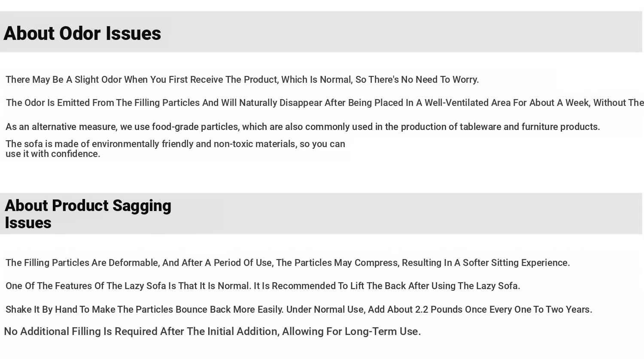Image resolution: width=644 pixels, height=359 pixels.
Task: Click the 'sofa is made of environmentally friendly' line
Action: click(175, 144)
